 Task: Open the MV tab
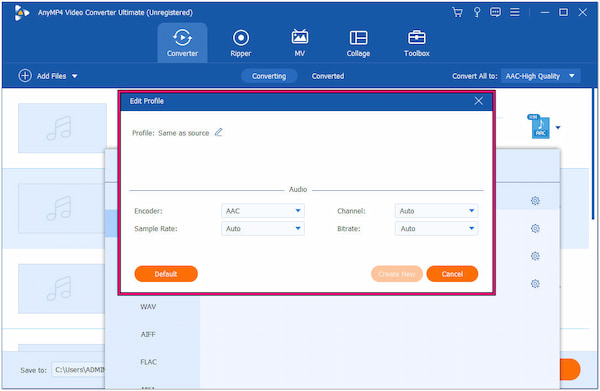300,43
